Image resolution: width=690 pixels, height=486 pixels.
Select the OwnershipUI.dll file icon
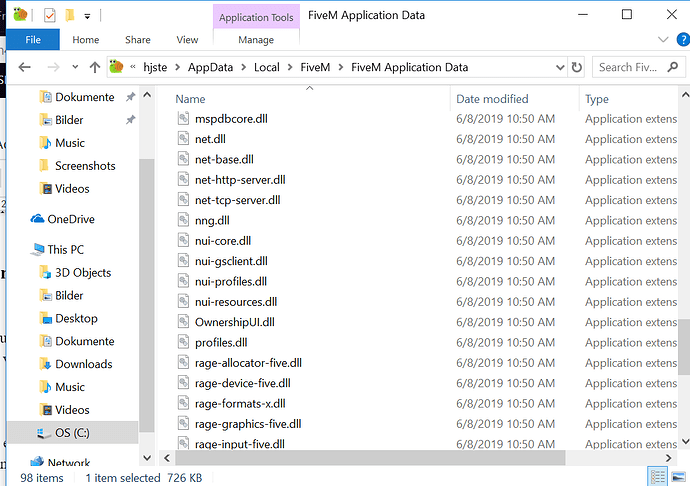coord(183,321)
